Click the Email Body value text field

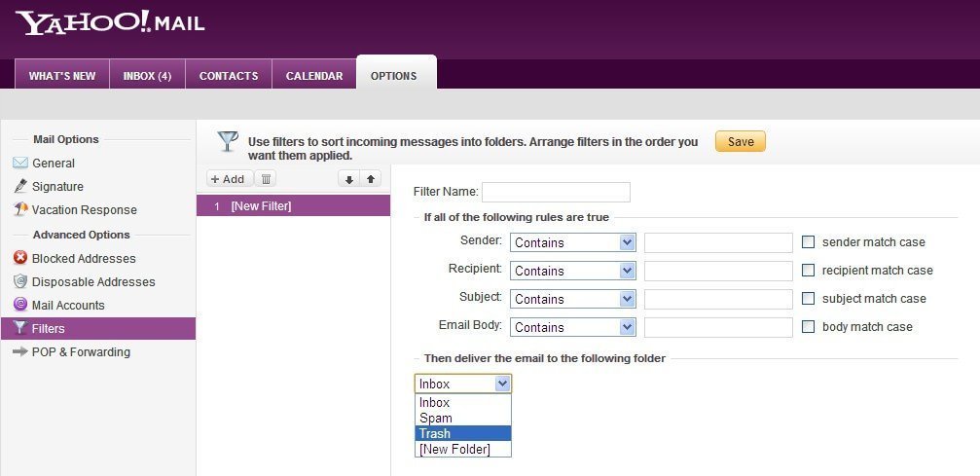[x=719, y=327]
